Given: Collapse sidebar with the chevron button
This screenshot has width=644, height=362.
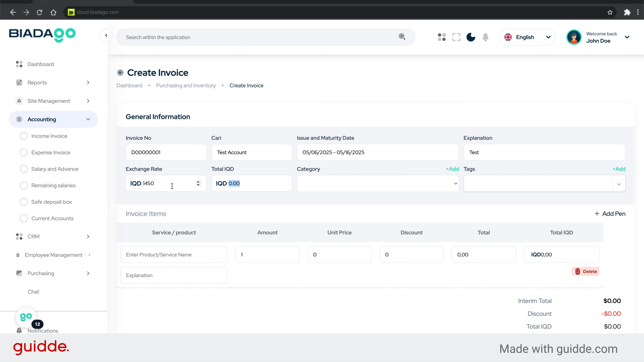Looking at the screenshot, I should [106, 36].
